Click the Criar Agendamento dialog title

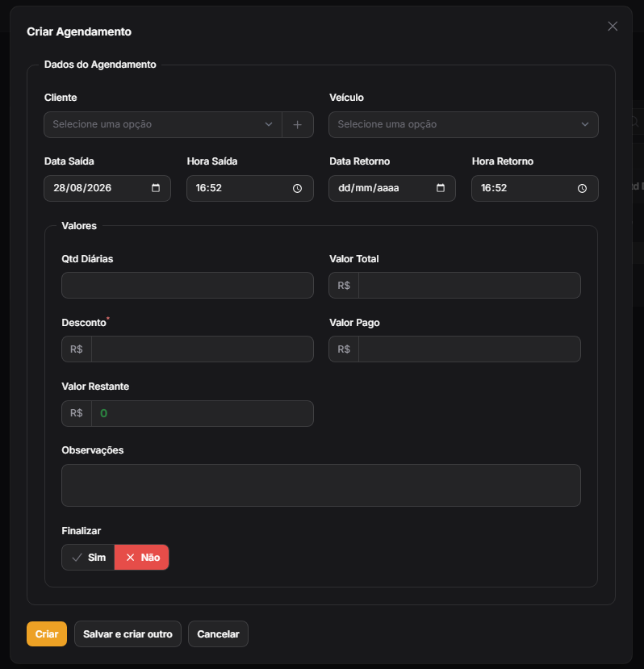tap(79, 31)
